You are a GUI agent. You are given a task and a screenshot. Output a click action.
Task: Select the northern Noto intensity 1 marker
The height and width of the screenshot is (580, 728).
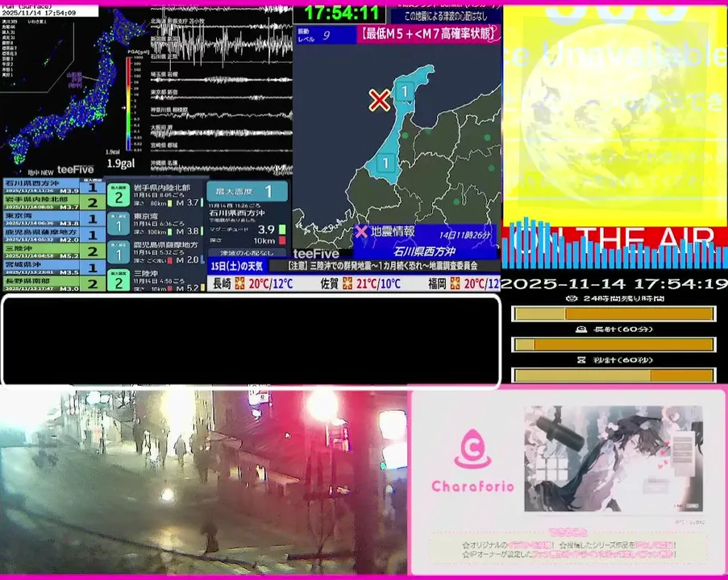(405, 91)
